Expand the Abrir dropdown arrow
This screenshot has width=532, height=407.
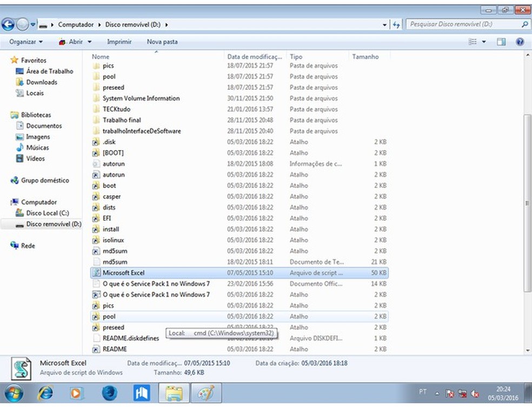[x=90, y=42]
